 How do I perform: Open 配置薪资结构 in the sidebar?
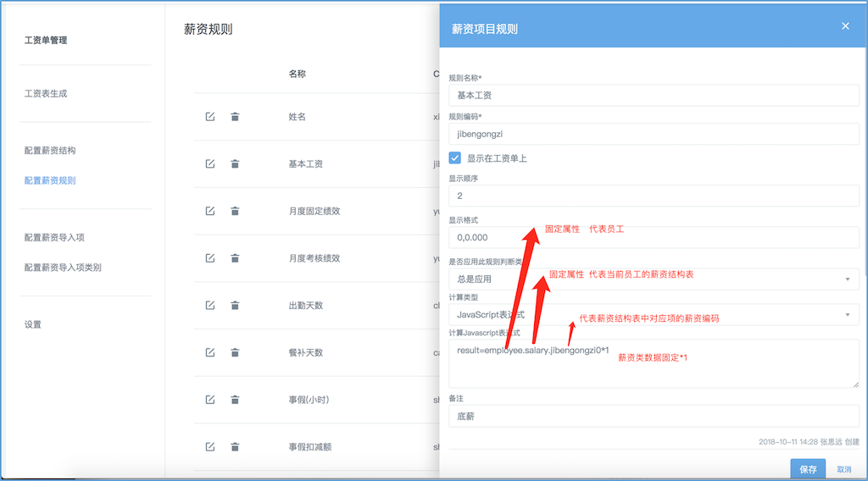pyautogui.click(x=50, y=151)
